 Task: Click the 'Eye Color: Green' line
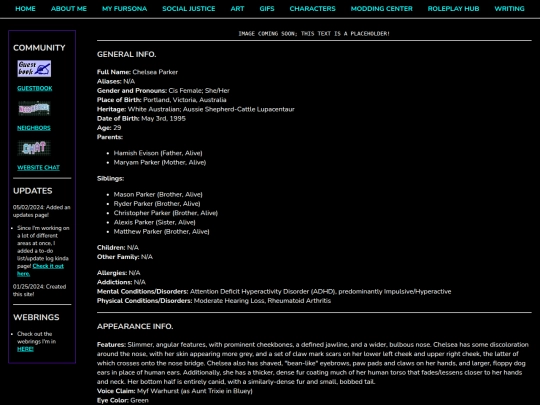(123, 400)
